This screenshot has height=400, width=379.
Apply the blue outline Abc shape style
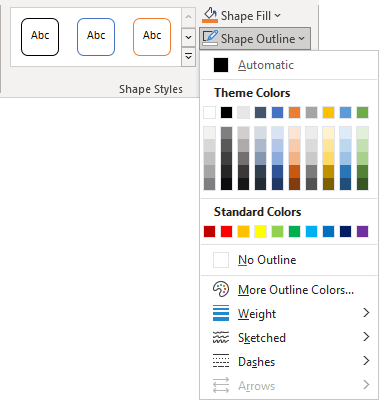tap(96, 37)
